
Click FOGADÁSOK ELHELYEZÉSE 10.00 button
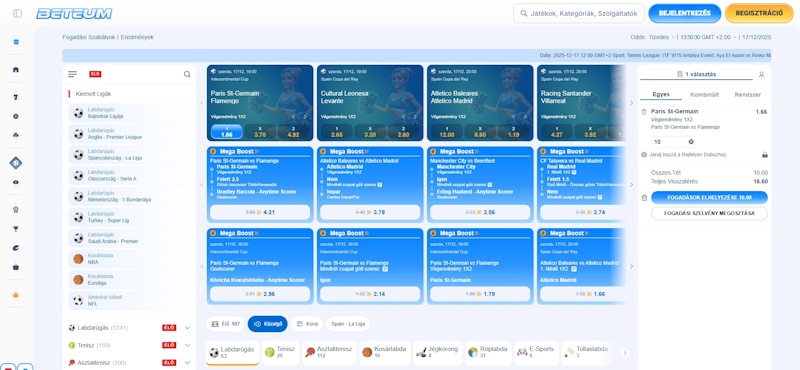709,198
